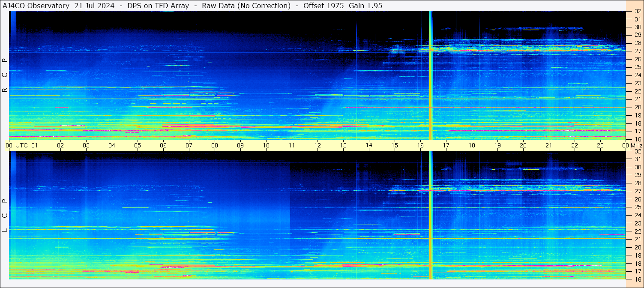Click hour marker 17 on UTC time axis
Viewport: 644px width, 288px height.
click(446, 145)
